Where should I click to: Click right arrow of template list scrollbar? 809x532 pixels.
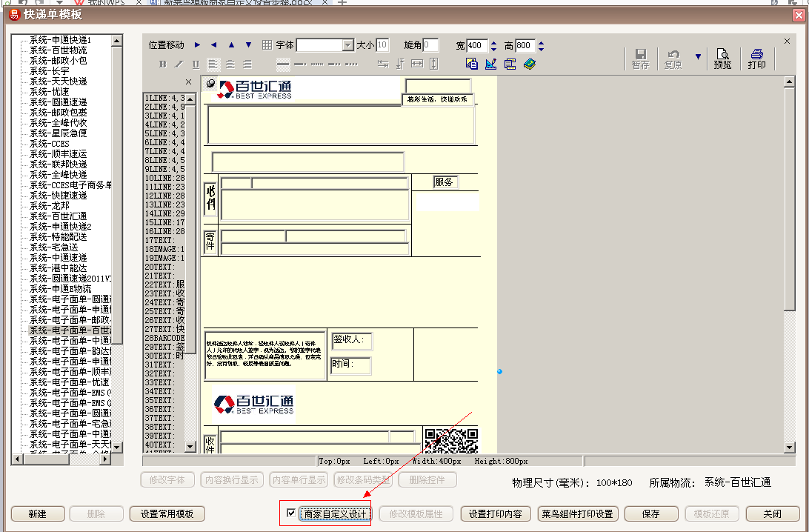tap(105, 458)
